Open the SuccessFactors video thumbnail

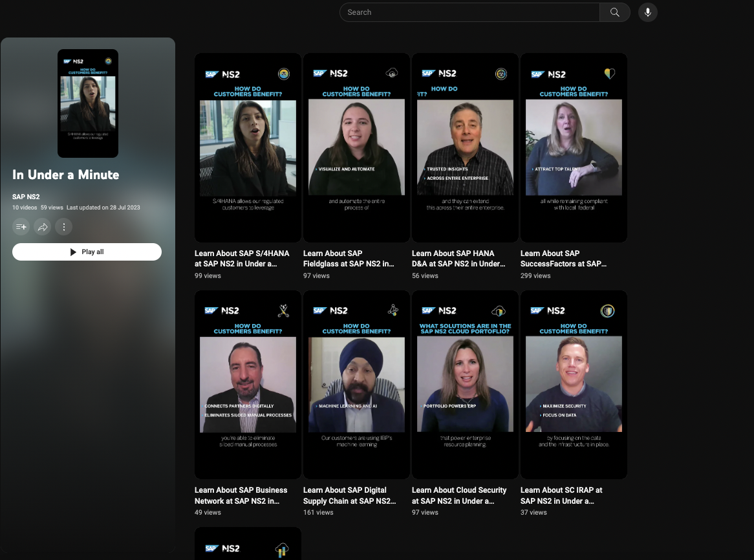click(574, 147)
